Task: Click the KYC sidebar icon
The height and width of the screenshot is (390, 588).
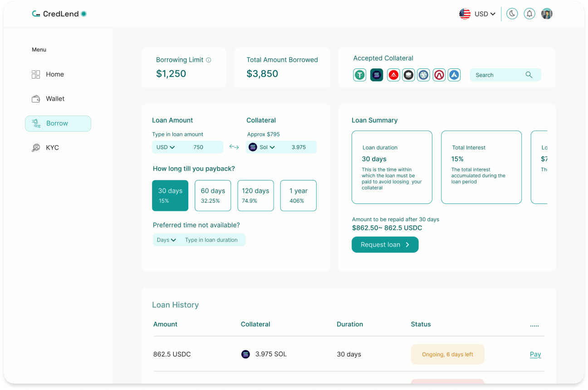Action: click(x=36, y=147)
